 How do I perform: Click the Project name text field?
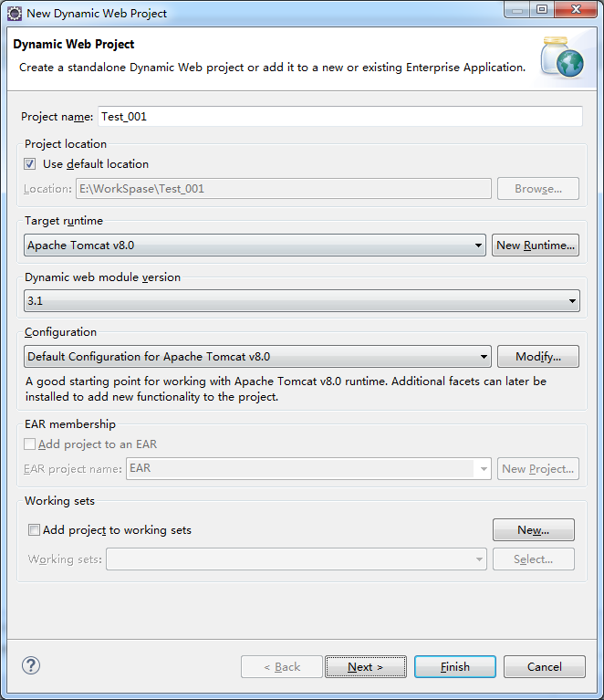click(340, 117)
